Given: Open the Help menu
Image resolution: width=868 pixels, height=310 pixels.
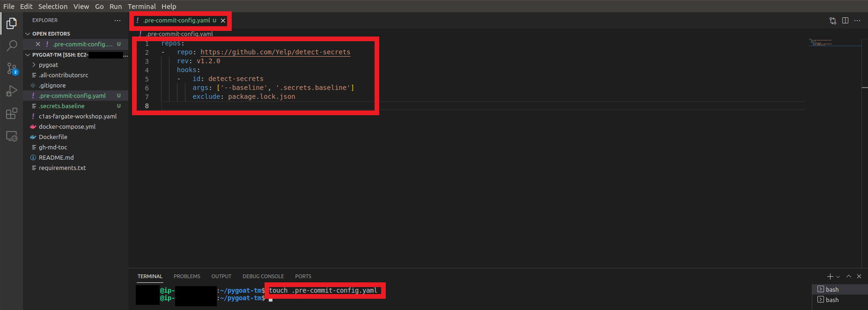Looking at the screenshot, I should (x=169, y=6).
